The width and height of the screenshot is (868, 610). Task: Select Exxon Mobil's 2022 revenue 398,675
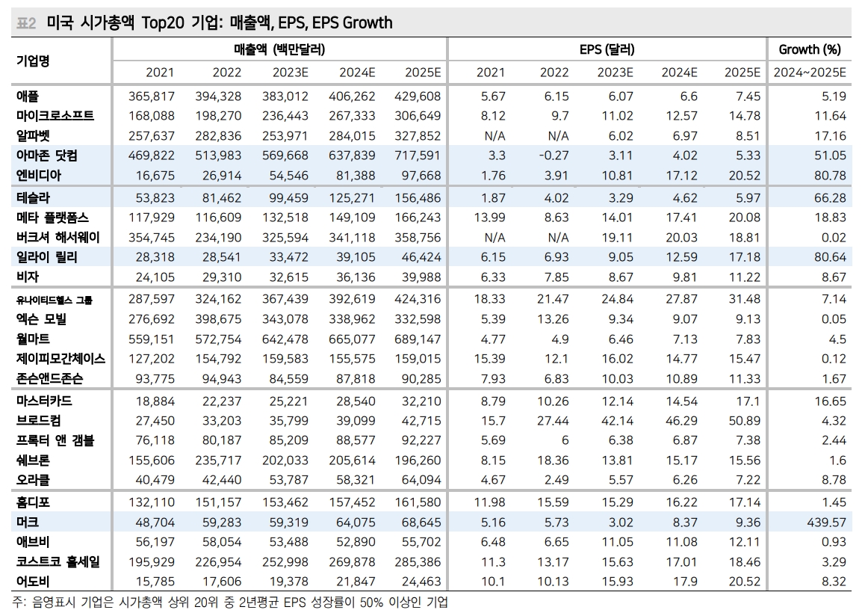pos(218,319)
